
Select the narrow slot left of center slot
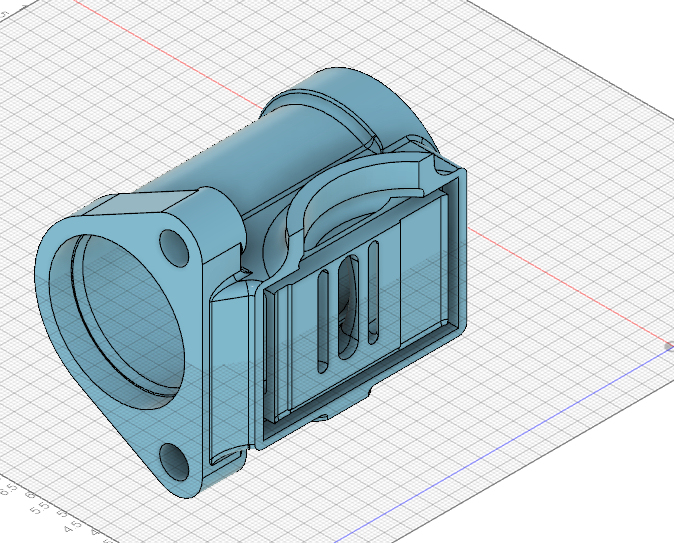pyautogui.click(x=323, y=321)
